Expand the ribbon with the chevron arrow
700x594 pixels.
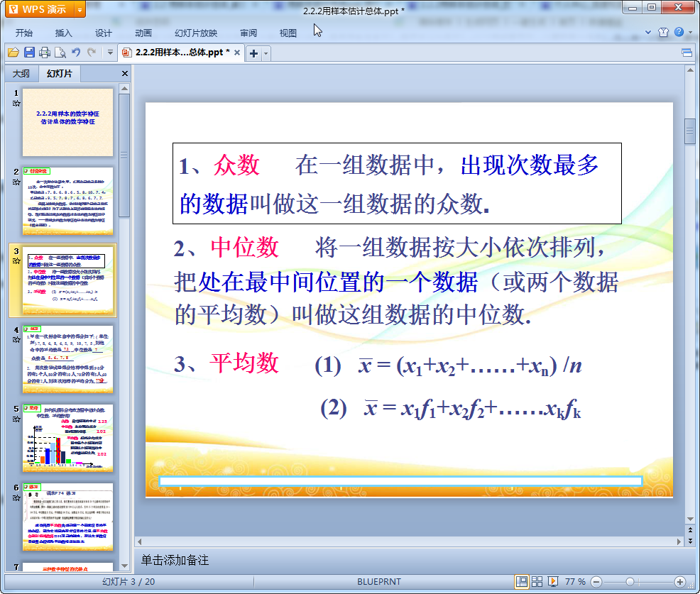[x=647, y=32]
